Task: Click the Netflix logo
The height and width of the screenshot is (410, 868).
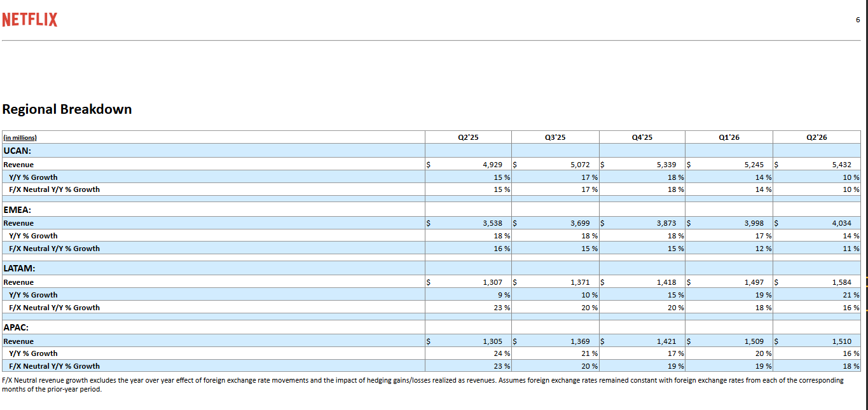Action: (30, 20)
